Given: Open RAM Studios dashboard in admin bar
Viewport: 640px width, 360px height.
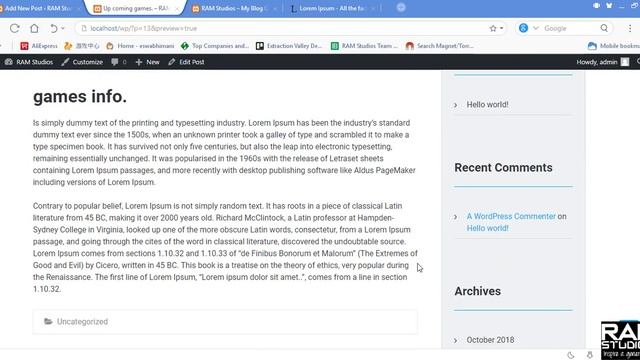Looking at the screenshot, I should (x=29, y=62).
